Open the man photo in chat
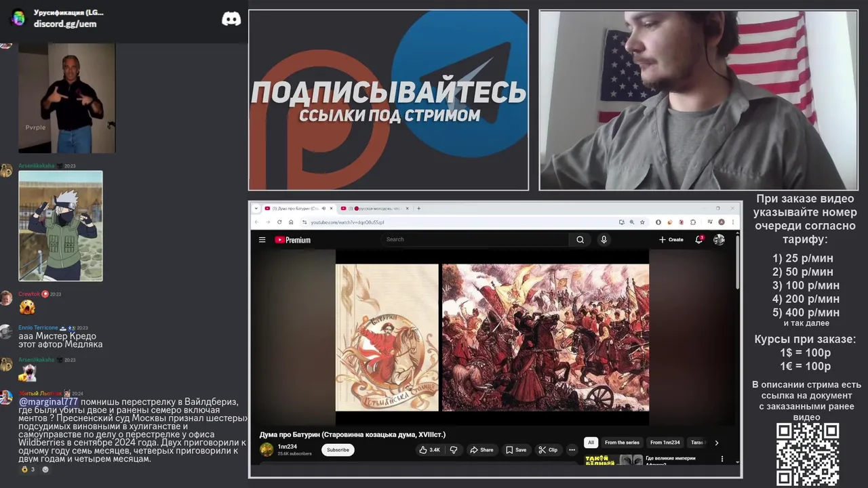Screen dimensions: 868x488 tap(66, 98)
